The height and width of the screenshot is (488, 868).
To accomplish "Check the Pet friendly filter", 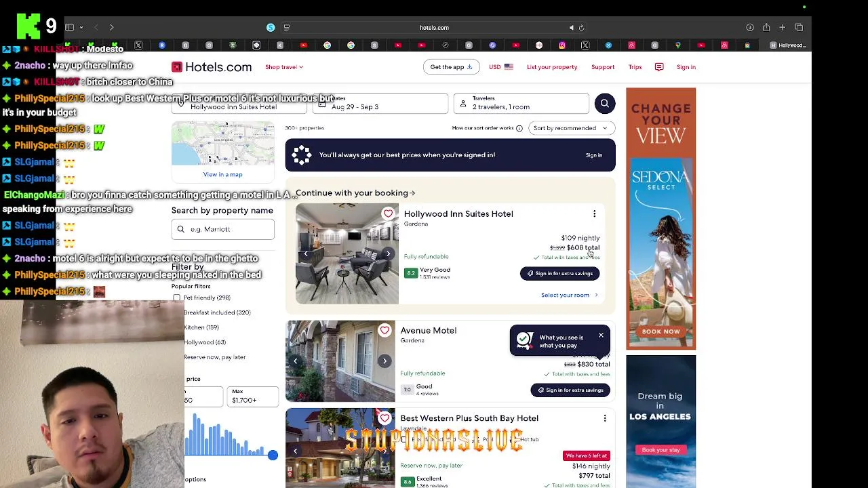I will point(177,298).
